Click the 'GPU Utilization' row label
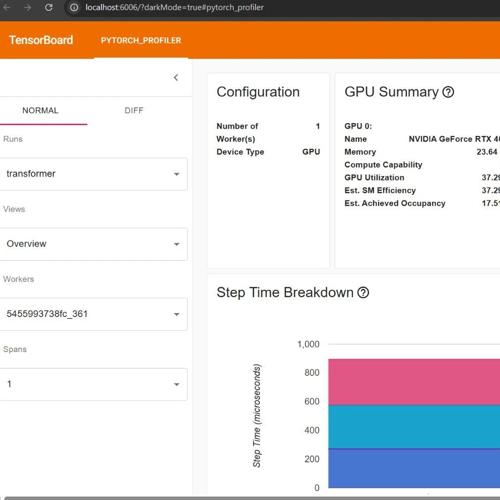This screenshot has width=500, height=500. (374, 178)
